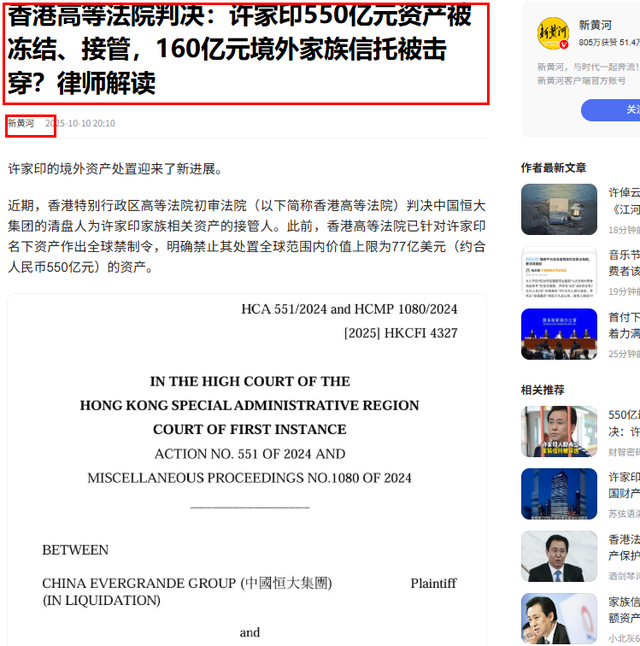Click the paragraph starting 许家印的境外资产处置

(x=116, y=169)
